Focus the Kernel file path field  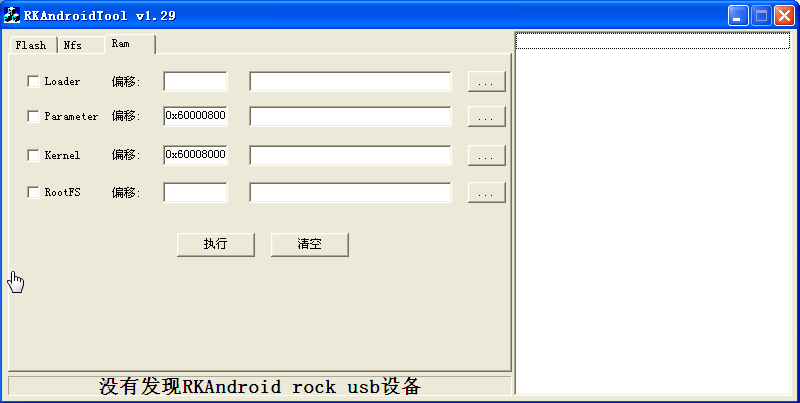[351, 155]
